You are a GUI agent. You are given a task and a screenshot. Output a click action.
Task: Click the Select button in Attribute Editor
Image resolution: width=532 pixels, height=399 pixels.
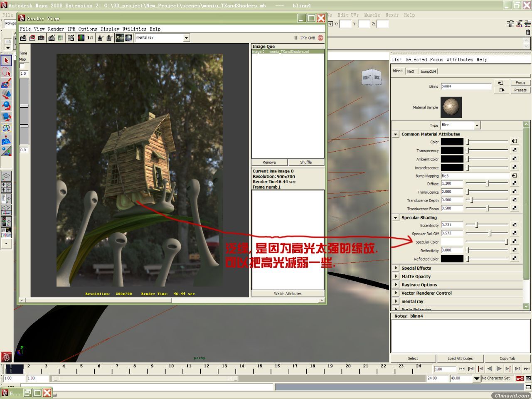click(x=413, y=358)
